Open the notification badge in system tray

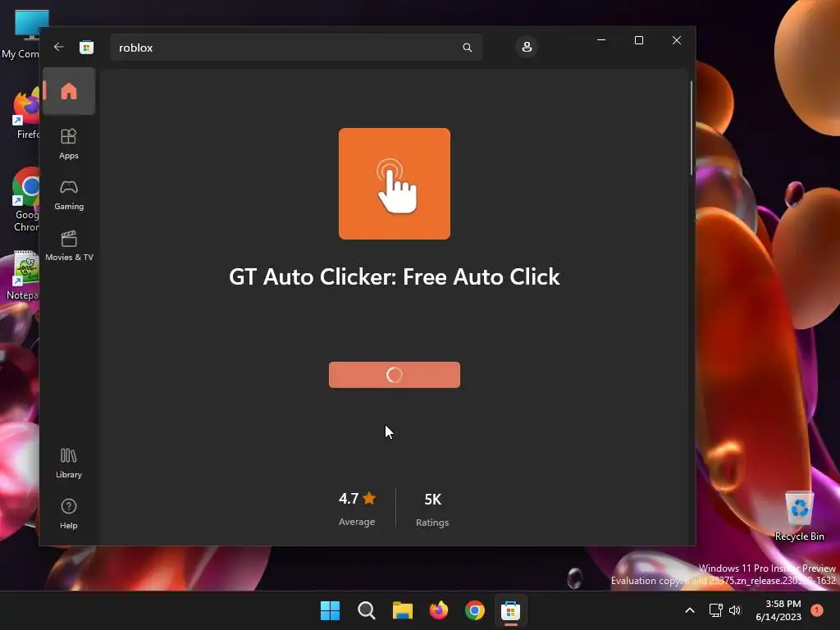[x=817, y=610]
